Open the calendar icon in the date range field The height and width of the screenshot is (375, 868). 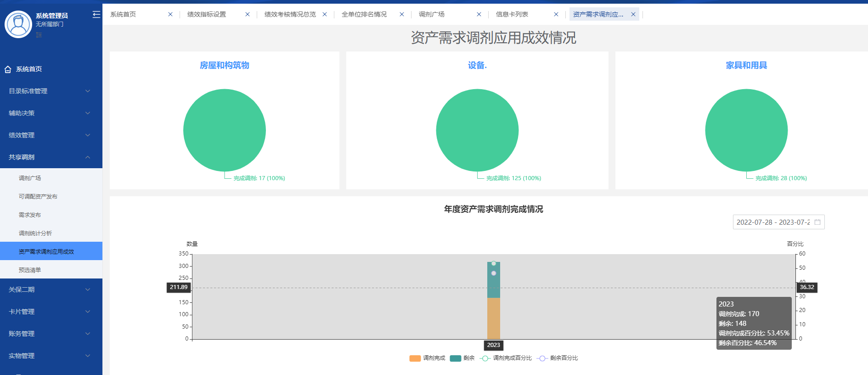[x=817, y=222]
